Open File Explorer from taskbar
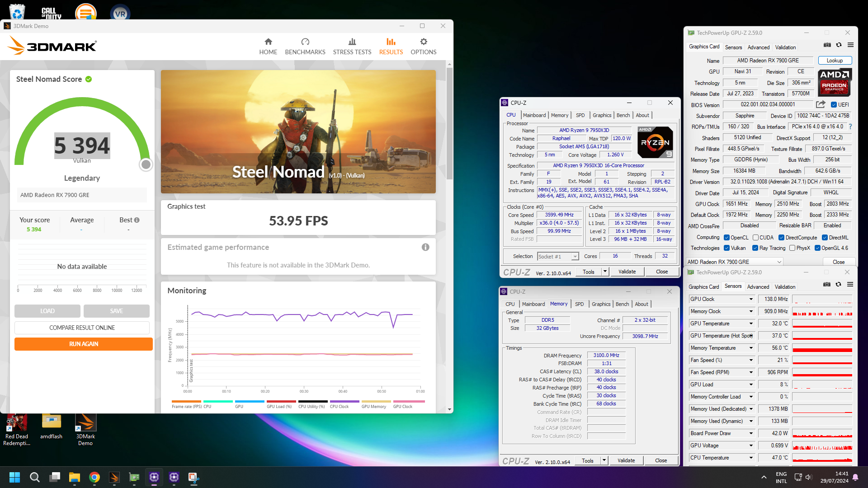Image resolution: width=868 pixels, height=488 pixels. [x=75, y=477]
